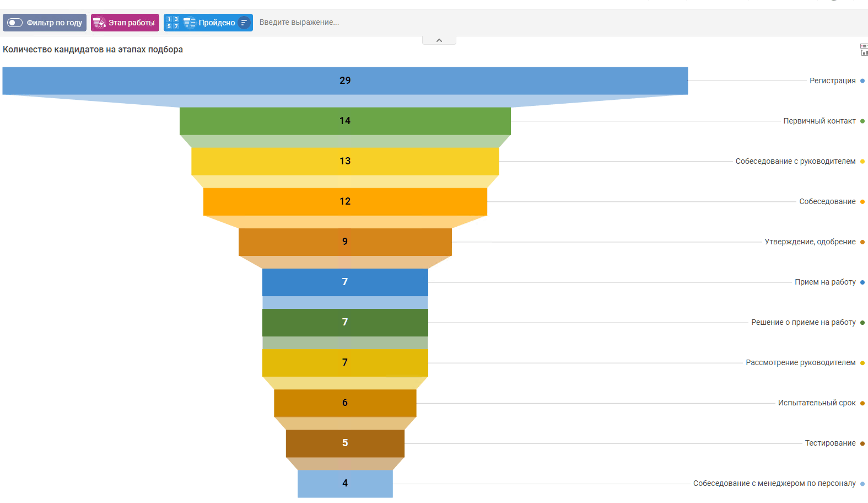Click the brown dot next to Тестирование
The height and width of the screenshot is (503, 868).
click(862, 443)
